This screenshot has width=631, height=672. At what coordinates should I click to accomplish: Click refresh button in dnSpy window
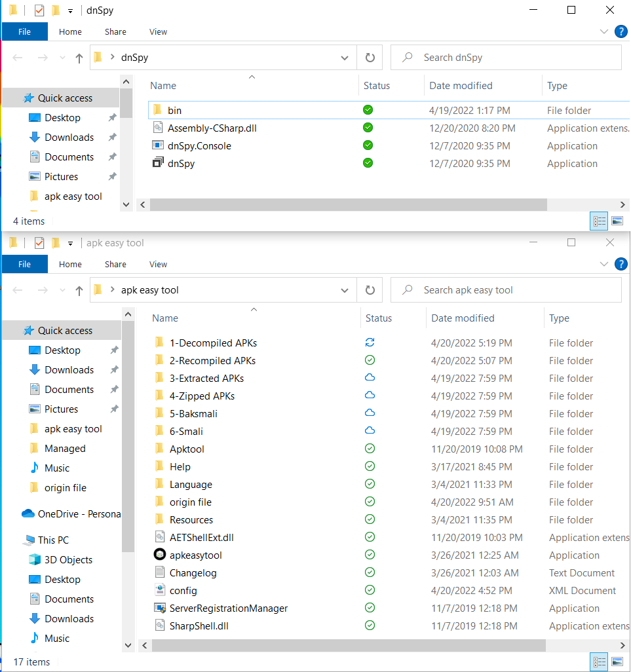370,58
